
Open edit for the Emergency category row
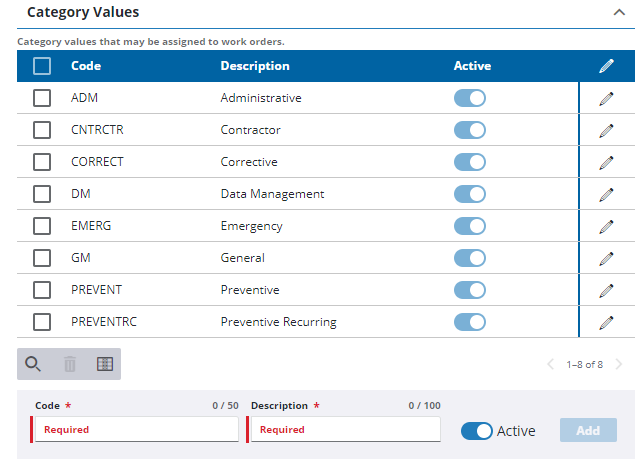606,226
